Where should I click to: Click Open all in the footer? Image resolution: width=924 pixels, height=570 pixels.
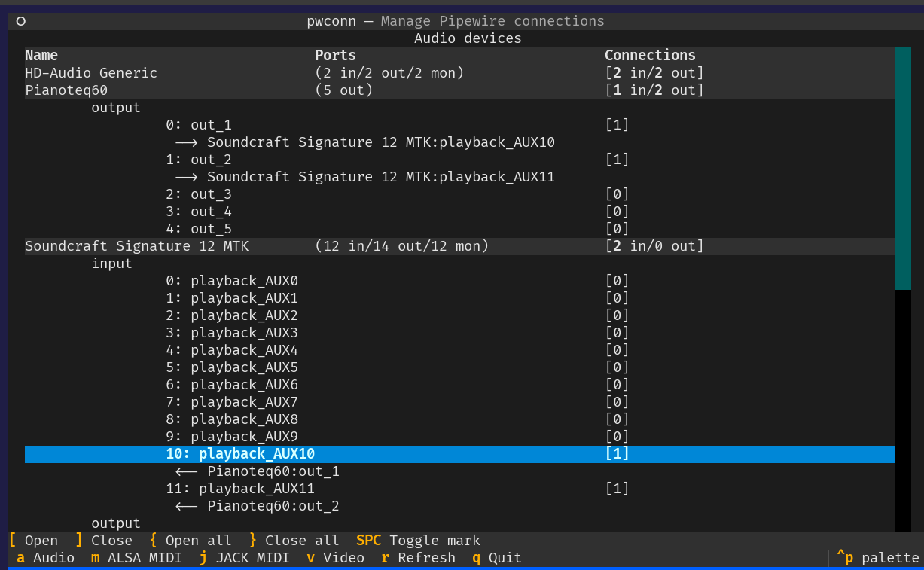pos(191,541)
